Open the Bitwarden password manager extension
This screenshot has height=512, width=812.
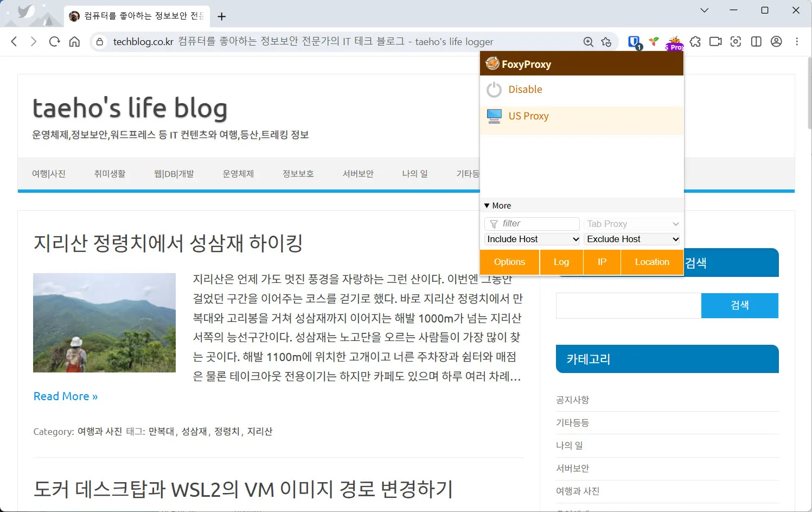point(634,41)
